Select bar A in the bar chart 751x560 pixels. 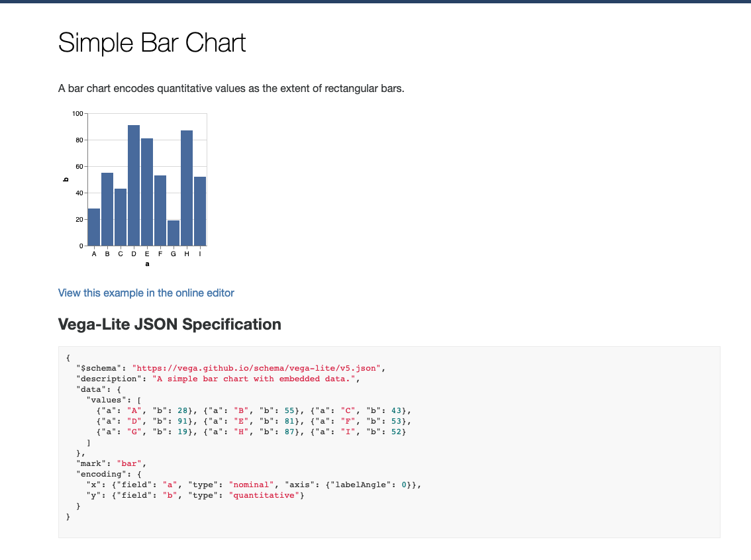(x=94, y=227)
